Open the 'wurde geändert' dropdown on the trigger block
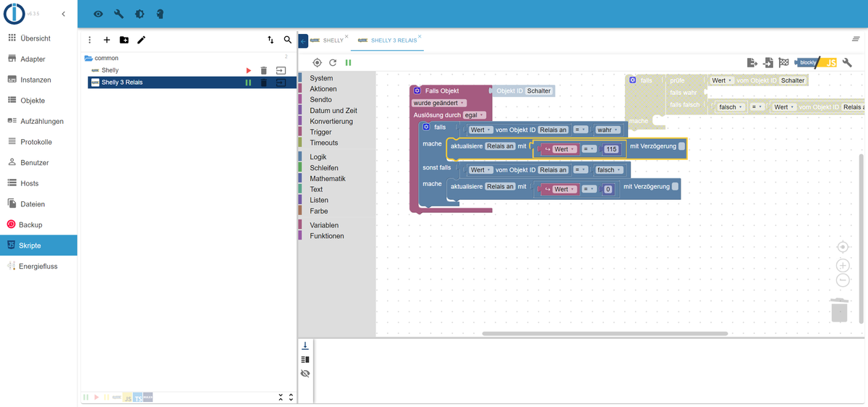Image resolution: width=868 pixels, height=407 pixels. pyautogui.click(x=439, y=103)
